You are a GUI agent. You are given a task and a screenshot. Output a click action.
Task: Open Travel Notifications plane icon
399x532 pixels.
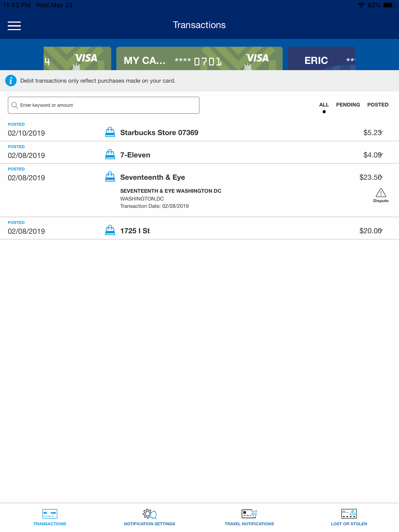249,514
